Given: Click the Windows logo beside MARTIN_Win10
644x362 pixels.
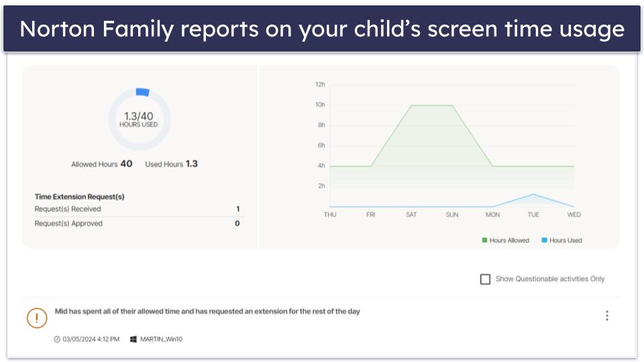Looking at the screenshot, I should (133, 339).
